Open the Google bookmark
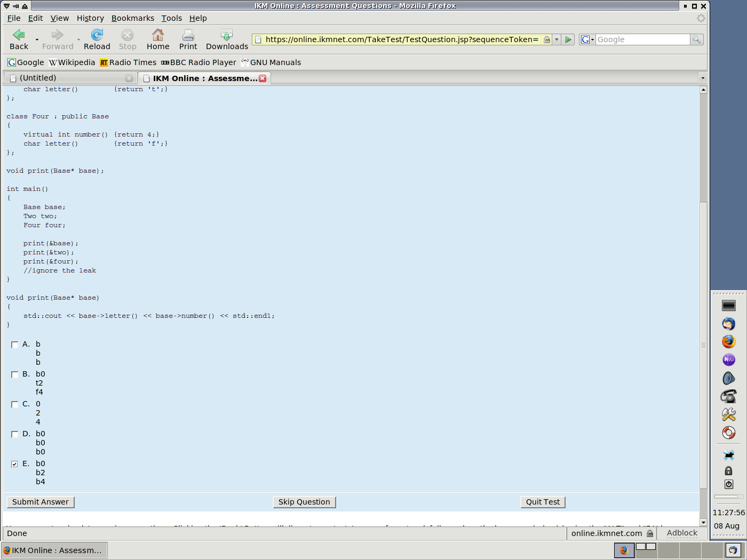Viewport: 747px width, 560px height. coord(26,62)
